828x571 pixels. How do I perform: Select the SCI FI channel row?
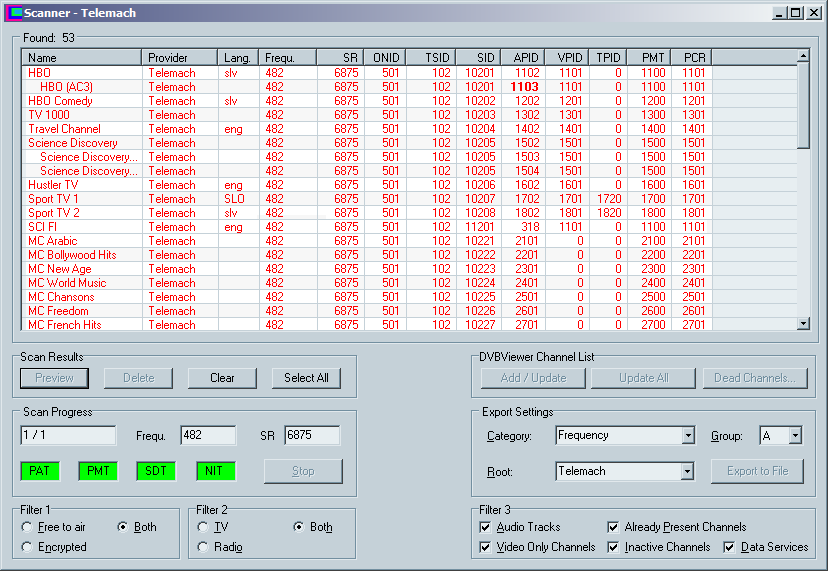pyautogui.click(x=367, y=227)
